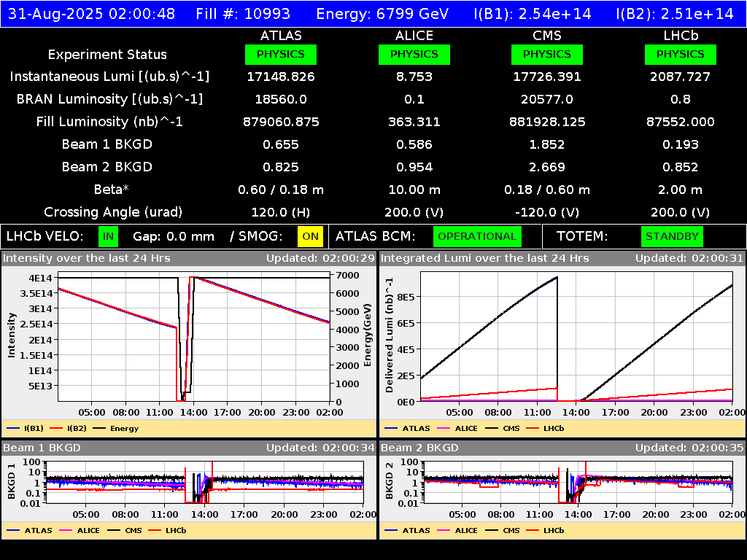
Task: Click ATLAS instantaneous lumi value 17148.826
Action: pos(281,77)
